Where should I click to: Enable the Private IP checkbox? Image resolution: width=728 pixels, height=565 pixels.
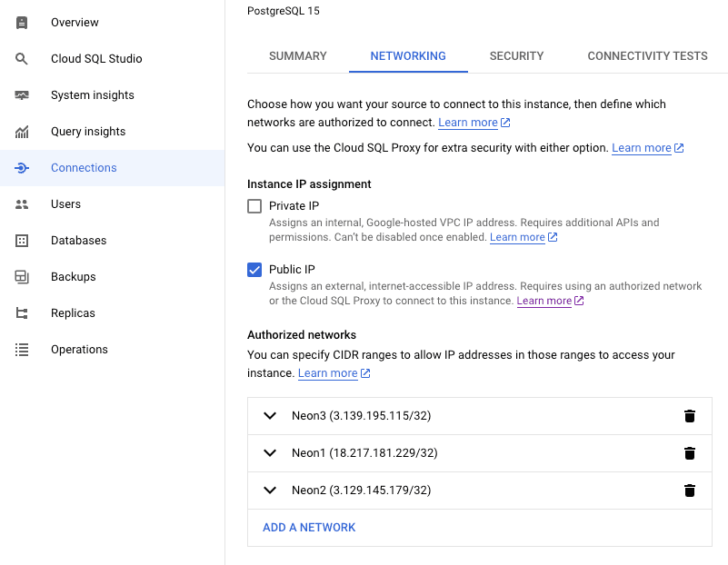[x=254, y=205]
